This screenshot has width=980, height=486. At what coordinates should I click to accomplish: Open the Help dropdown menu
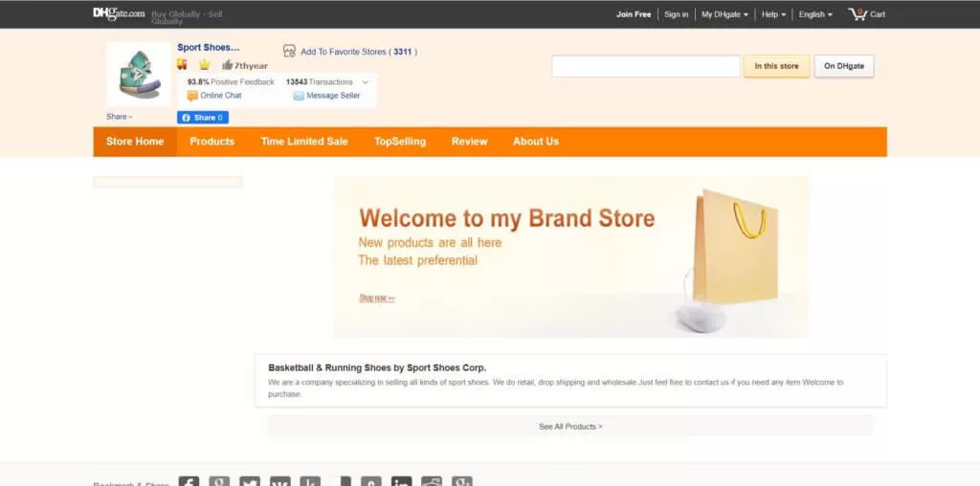(x=773, y=14)
